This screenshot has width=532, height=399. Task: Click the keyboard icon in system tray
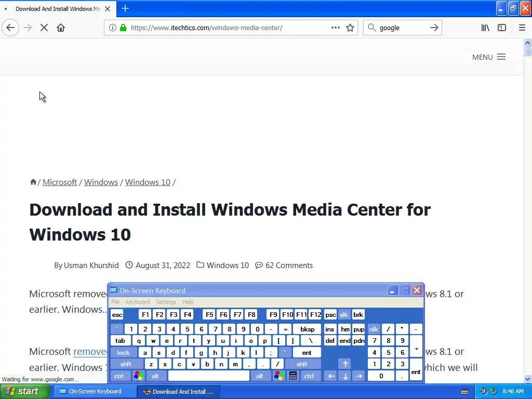pos(464,392)
